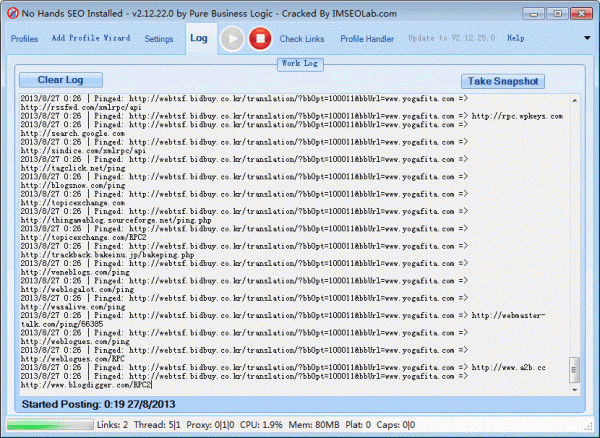The image size is (600, 438).
Task: Click the log line http://www.blogdigger.com/RPC2
Action: tap(86, 385)
